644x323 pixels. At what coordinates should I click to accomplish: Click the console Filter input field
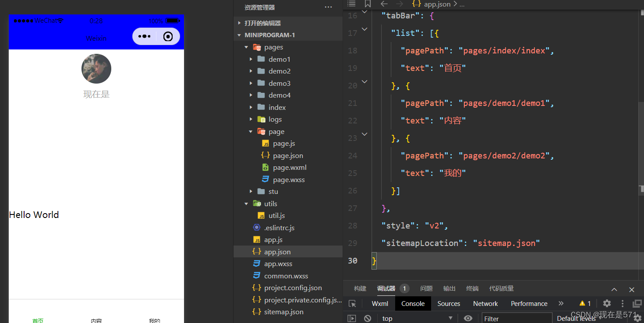tap(517, 319)
